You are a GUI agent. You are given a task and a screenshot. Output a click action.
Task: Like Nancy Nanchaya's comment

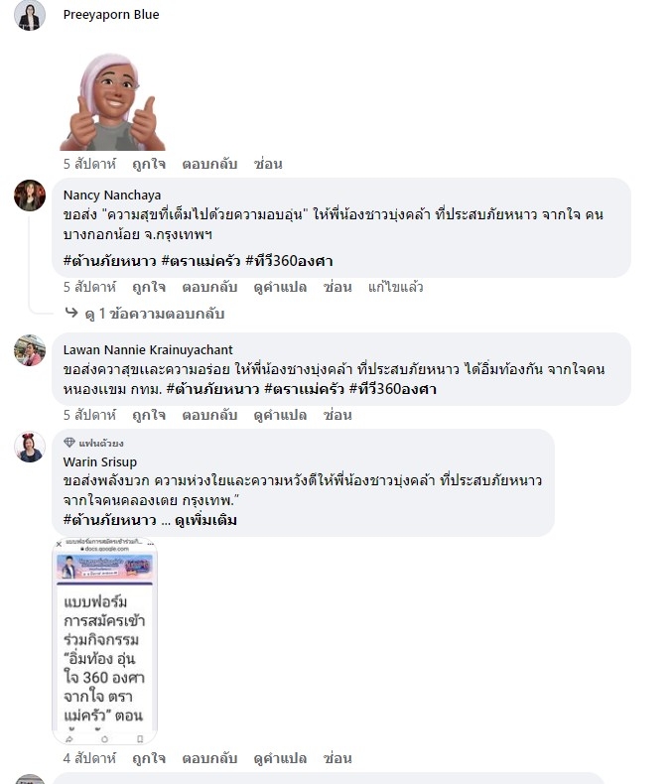(149, 287)
